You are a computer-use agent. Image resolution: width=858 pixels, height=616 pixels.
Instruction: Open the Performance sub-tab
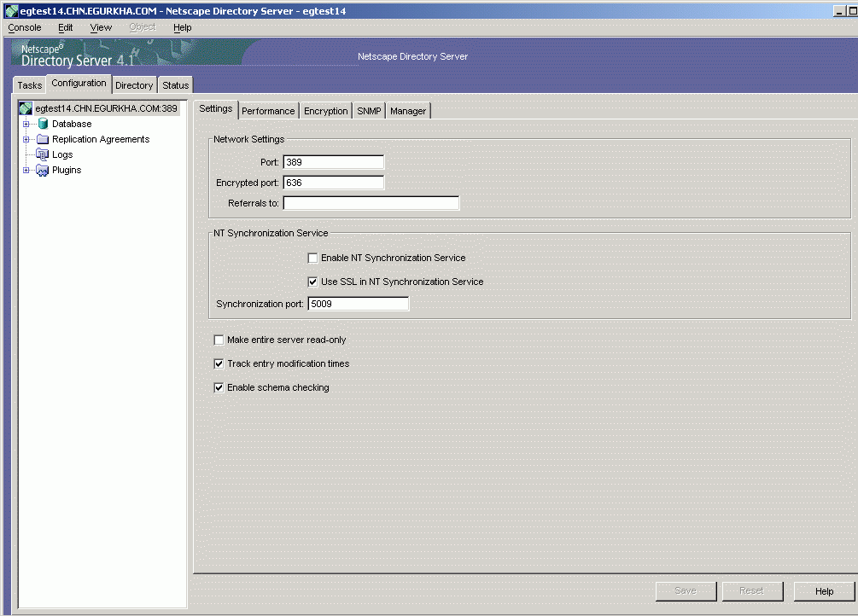point(268,111)
